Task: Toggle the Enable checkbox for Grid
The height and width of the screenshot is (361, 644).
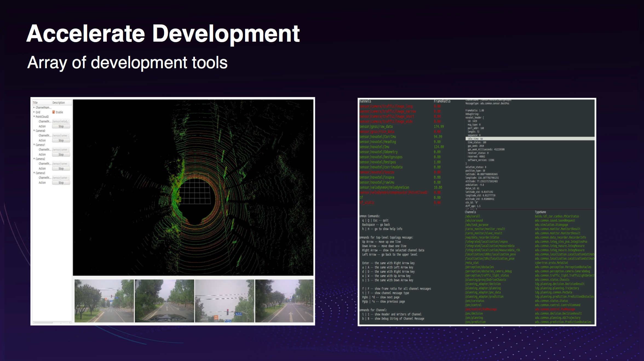Action: coord(54,112)
